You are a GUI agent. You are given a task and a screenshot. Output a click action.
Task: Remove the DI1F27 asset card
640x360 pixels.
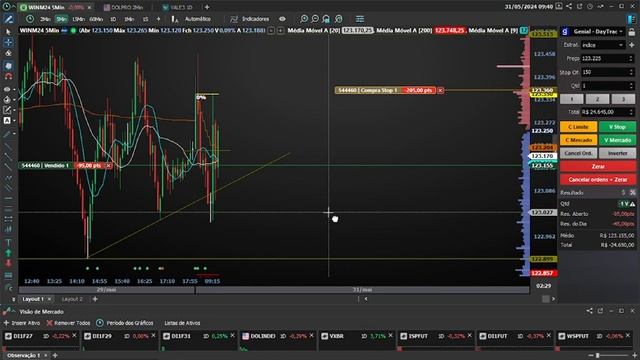(74, 336)
